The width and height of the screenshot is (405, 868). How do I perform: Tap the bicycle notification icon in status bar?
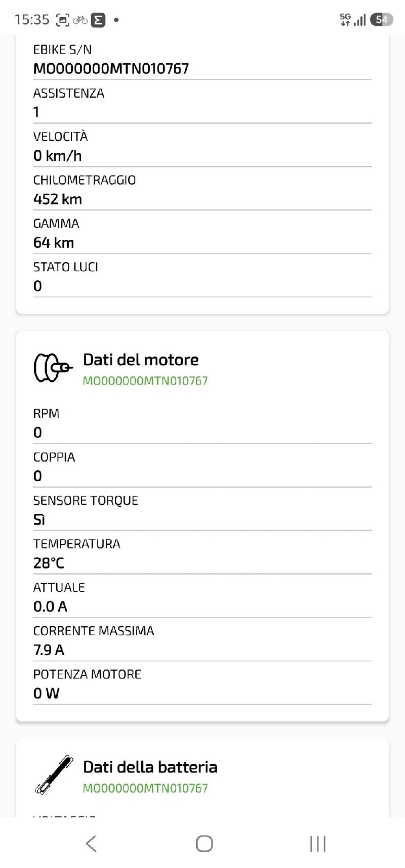coord(80,20)
